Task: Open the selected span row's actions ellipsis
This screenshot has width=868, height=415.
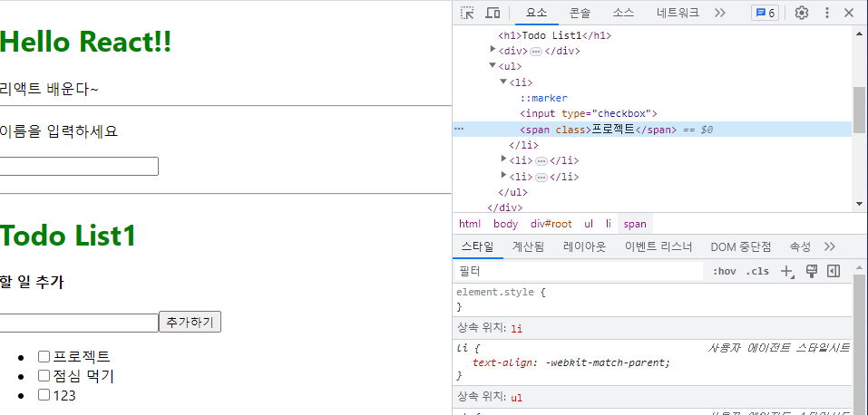Action: [x=458, y=129]
